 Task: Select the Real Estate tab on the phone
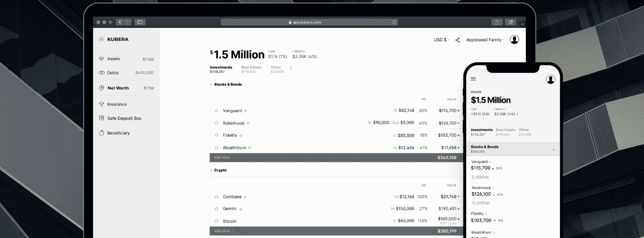pyautogui.click(x=506, y=132)
